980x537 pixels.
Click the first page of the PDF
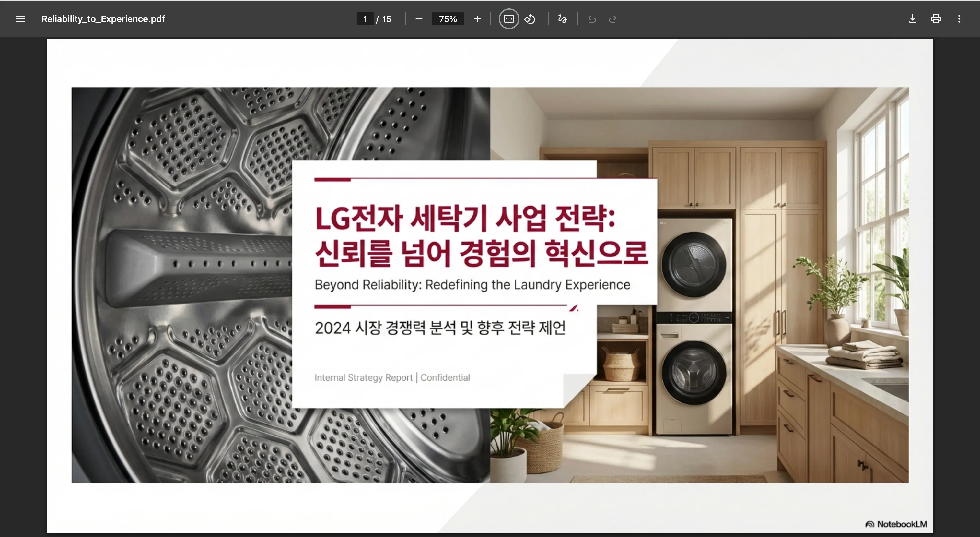490,285
